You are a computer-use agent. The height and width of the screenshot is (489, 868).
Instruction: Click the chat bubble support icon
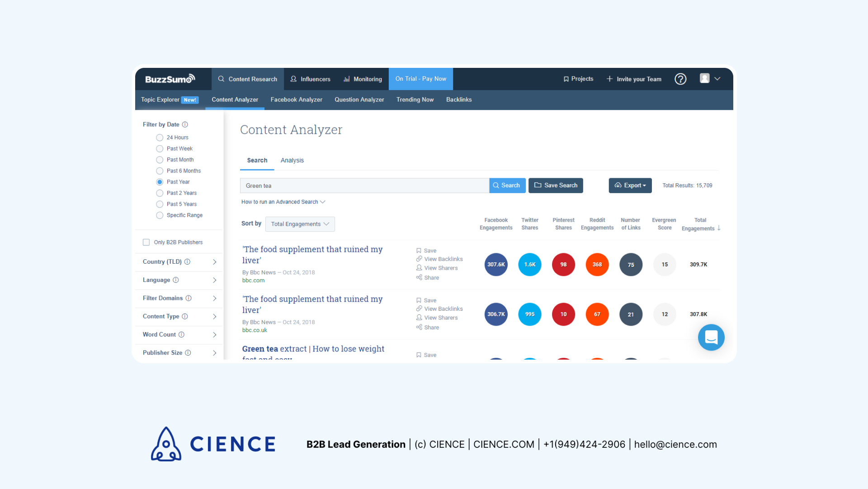pos(711,337)
